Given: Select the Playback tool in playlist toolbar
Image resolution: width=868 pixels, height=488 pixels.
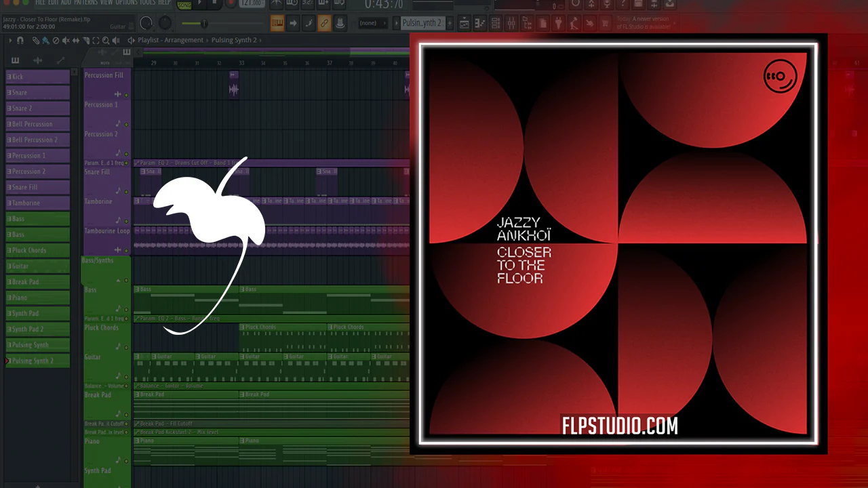Looking at the screenshot, I should click(x=115, y=41).
